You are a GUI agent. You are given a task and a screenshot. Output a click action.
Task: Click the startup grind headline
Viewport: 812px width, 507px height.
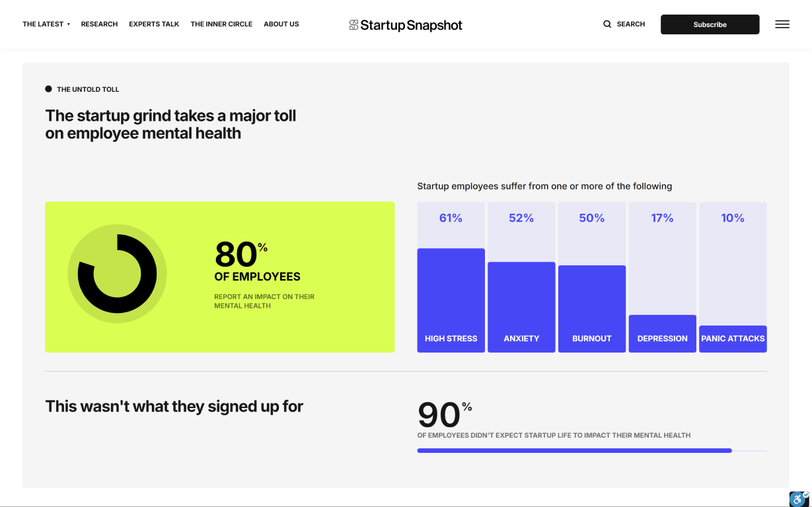170,124
